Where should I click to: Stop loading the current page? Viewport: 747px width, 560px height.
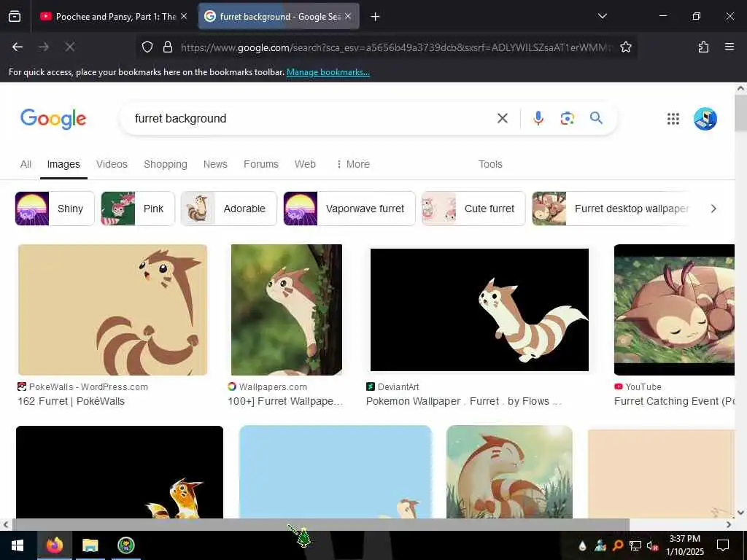click(x=69, y=47)
